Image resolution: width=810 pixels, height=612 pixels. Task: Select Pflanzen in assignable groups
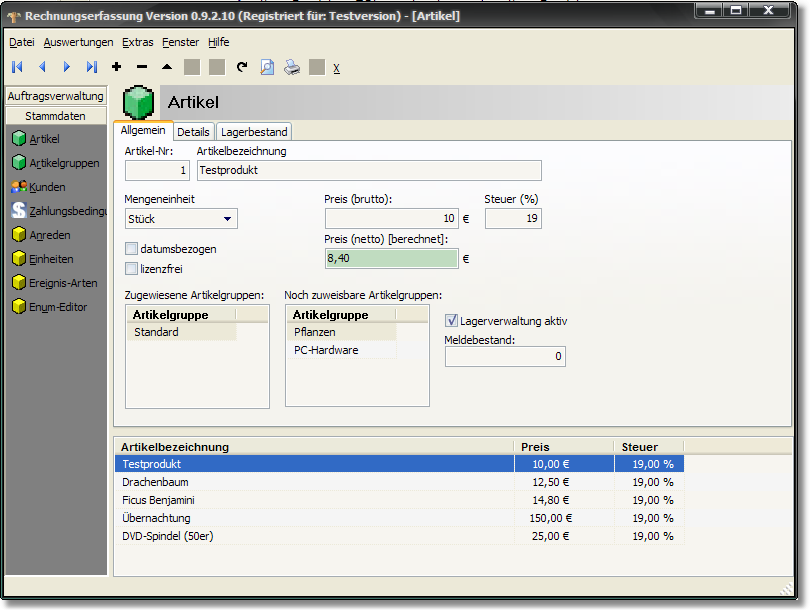coord(341,332)
